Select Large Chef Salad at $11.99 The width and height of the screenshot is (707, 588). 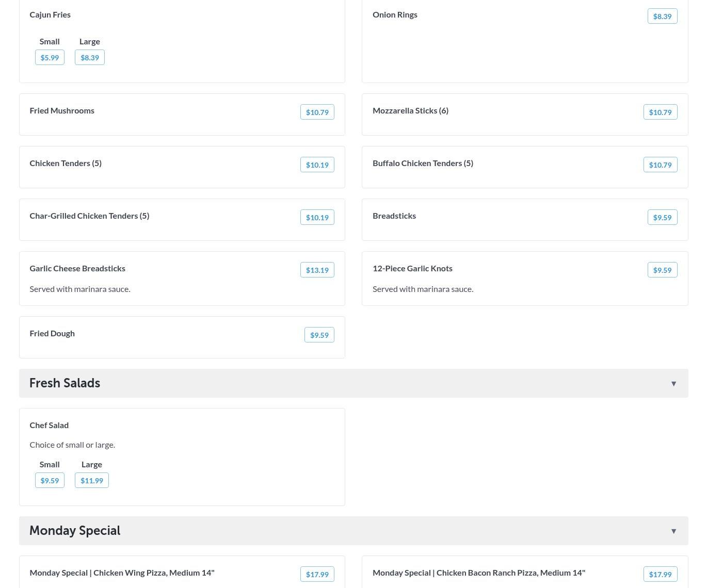click(x=91, y=480)
